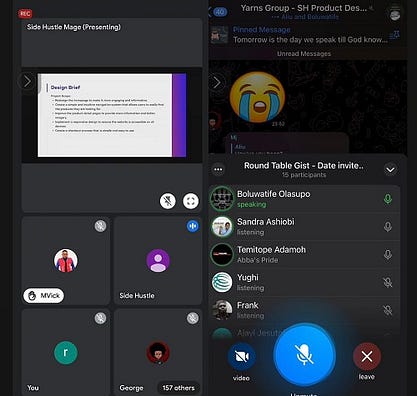
Task: Tap Frank's muted microphone icon
Action: 388,310
